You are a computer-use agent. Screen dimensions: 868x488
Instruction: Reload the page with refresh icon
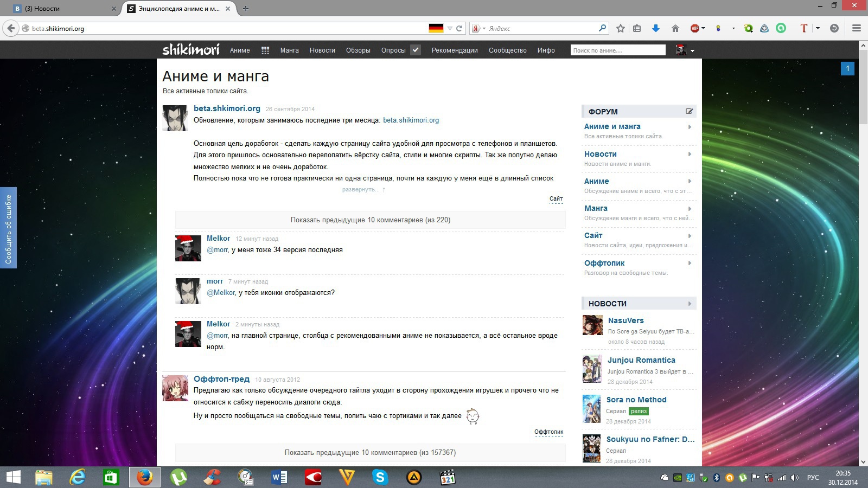tap(459, 28)
